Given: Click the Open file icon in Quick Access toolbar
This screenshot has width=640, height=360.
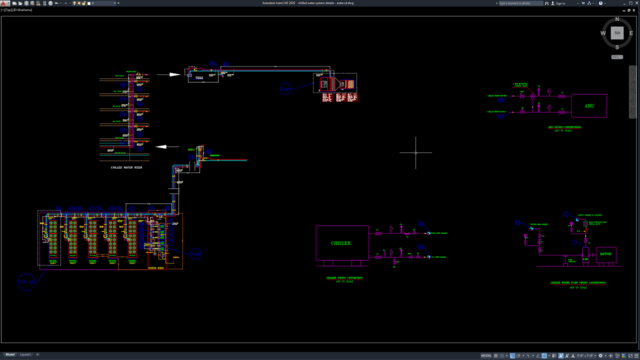Looking at the screenshot, I should tap(20, 3).
